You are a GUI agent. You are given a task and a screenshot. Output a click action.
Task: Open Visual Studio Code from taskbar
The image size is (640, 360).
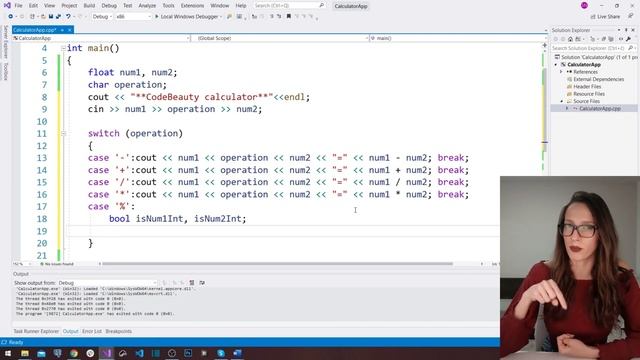(139, 353)
